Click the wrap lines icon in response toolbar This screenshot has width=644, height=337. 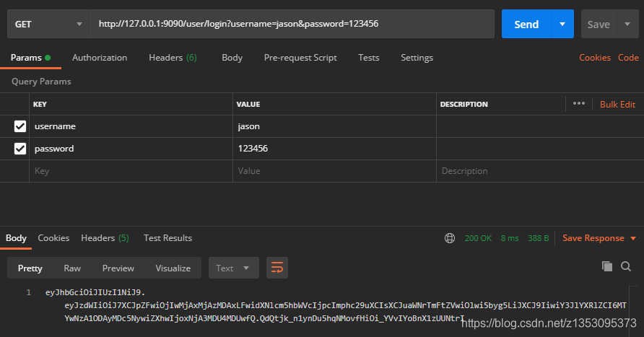click(x=277, y=268)
